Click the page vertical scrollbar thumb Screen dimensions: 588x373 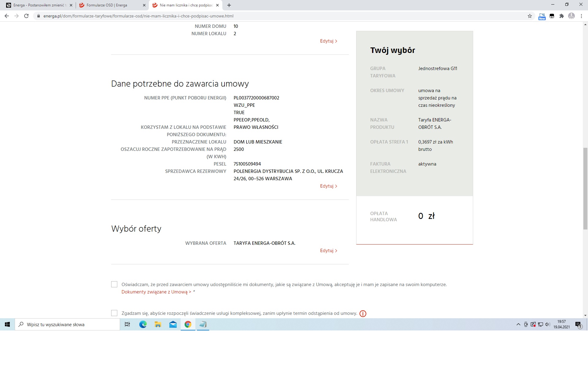tap(585, 188)
